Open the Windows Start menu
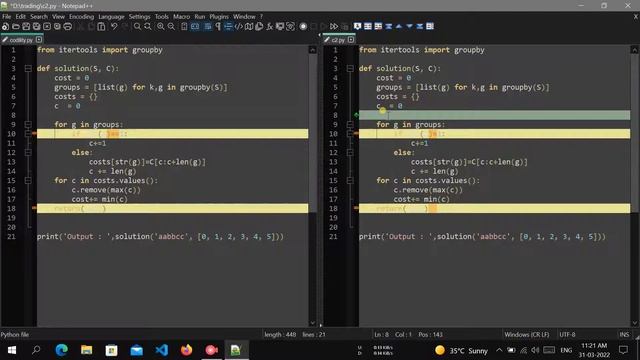This screenshot has height=360, width=640. pos(12,350)
